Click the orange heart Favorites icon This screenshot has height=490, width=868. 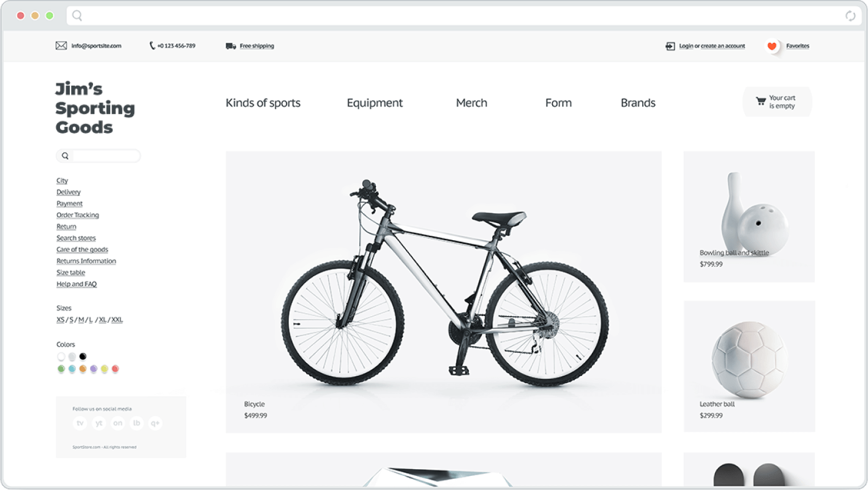coord(772,46)
